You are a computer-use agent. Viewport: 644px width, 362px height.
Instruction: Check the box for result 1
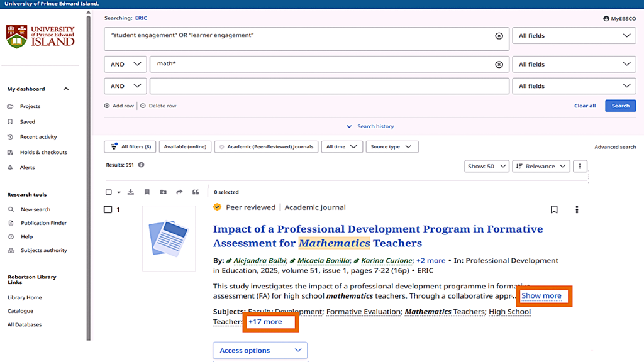(x=108, y=209)
